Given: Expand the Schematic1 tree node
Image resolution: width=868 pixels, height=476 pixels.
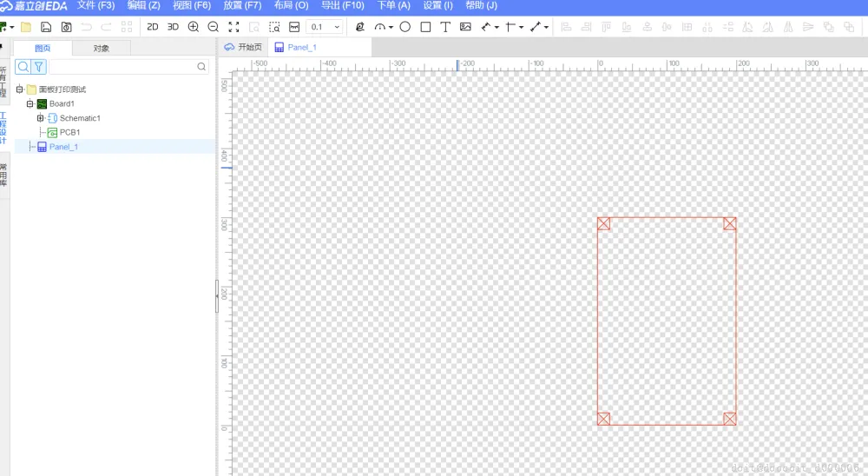Looking at the screenshot, I should [41, 118].
